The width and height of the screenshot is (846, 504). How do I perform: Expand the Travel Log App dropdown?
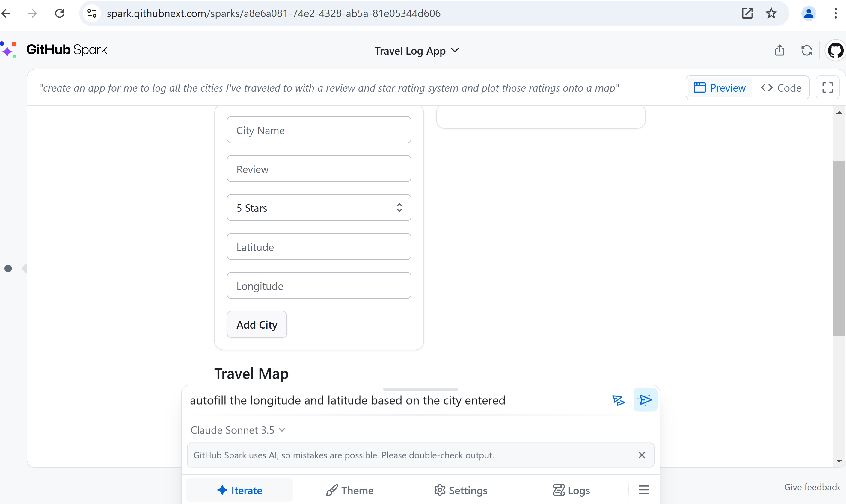[x=417, y=51]
